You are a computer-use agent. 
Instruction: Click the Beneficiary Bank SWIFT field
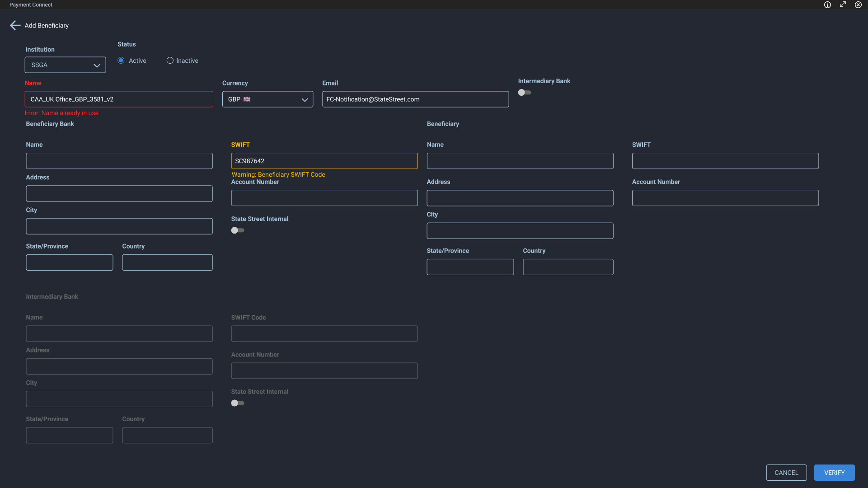pos(324,161)
